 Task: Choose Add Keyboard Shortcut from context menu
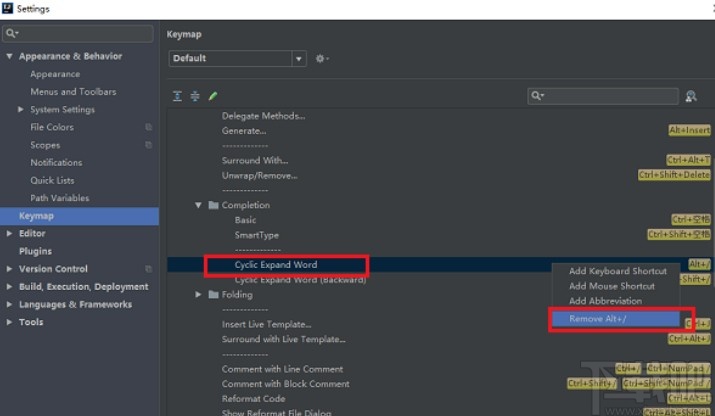point(617,271)
